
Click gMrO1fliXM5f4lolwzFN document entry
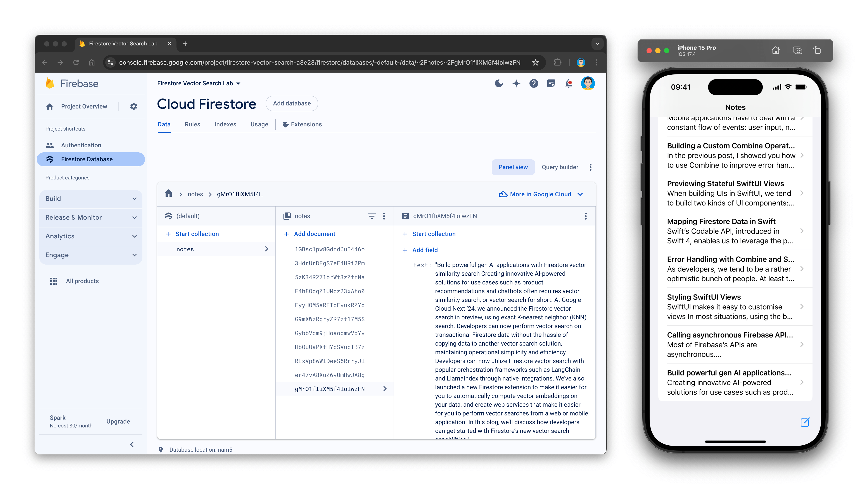(330, 389)
